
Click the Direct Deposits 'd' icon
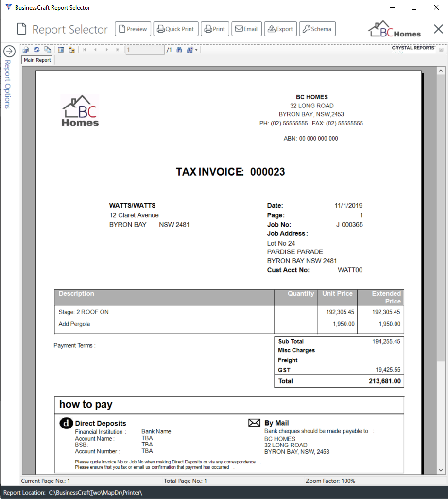(x=66, y=423)
